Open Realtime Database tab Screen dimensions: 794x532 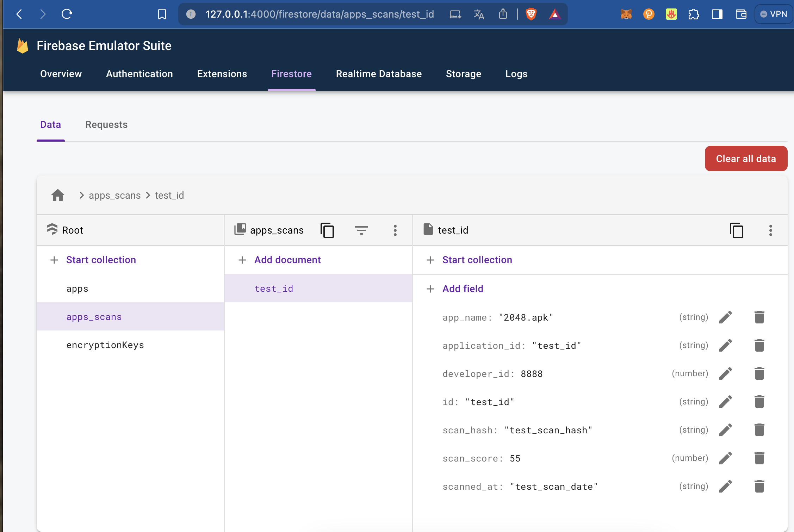(x=379, y=74)
